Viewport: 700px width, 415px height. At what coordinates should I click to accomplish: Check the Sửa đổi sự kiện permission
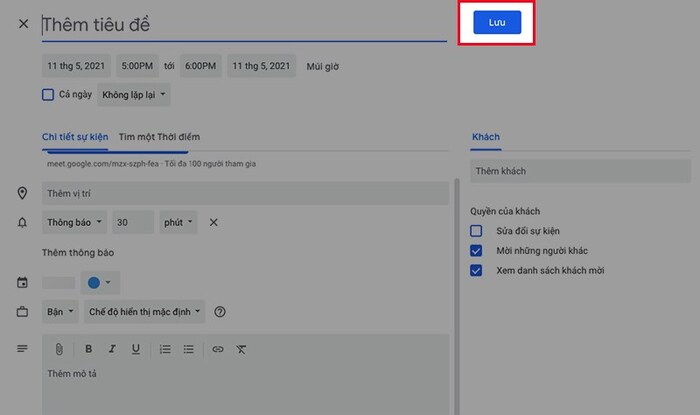[x=476, y=231]
